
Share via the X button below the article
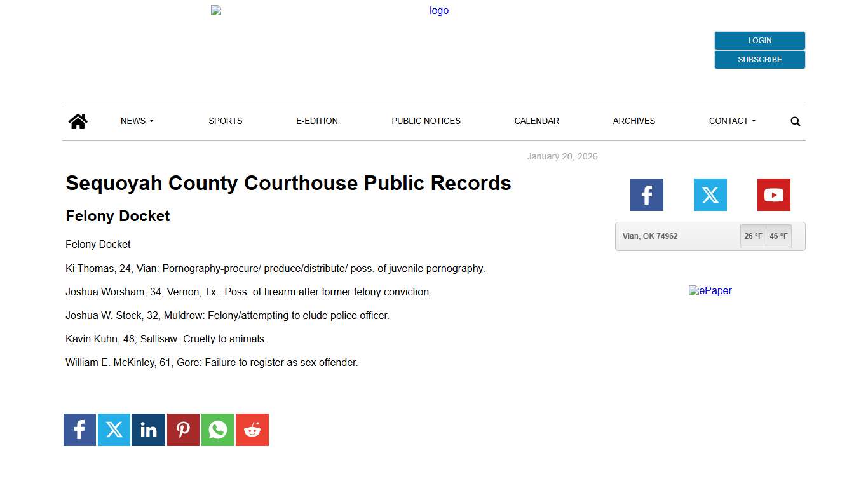pyautogui.click(x=114, y=430)
